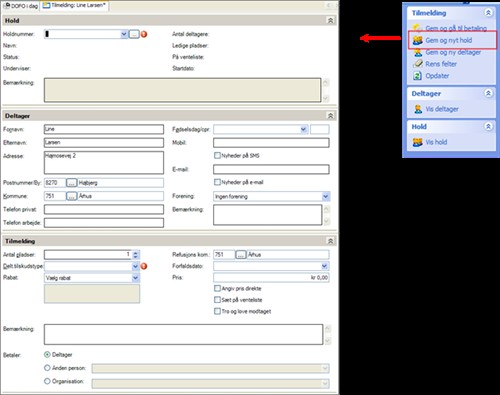Open the Postnummer/By lookup ellipsis button
This screenshot has width=500, height=395.
[x=71, y=183]
